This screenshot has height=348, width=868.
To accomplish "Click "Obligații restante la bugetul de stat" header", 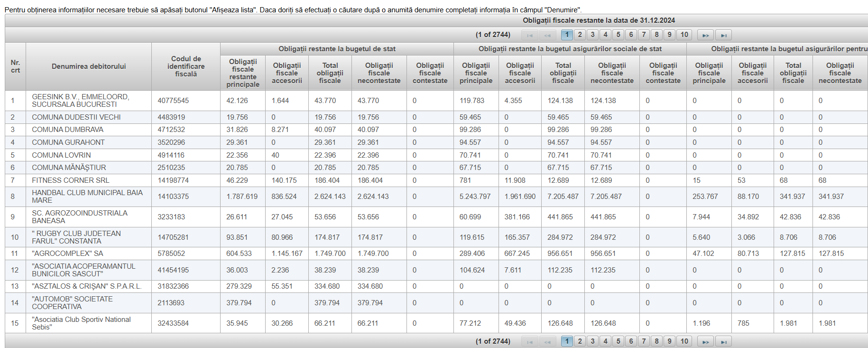I will click(337, 49).
